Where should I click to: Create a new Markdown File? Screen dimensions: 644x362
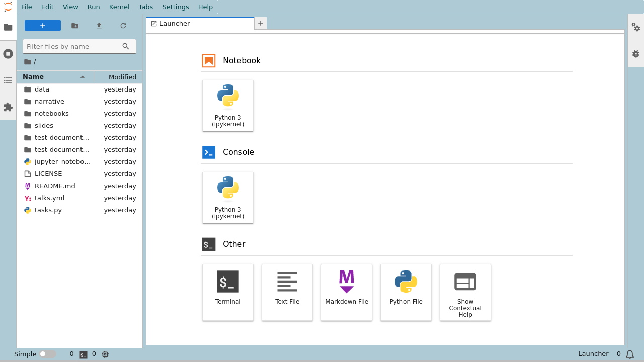(347, 292)
